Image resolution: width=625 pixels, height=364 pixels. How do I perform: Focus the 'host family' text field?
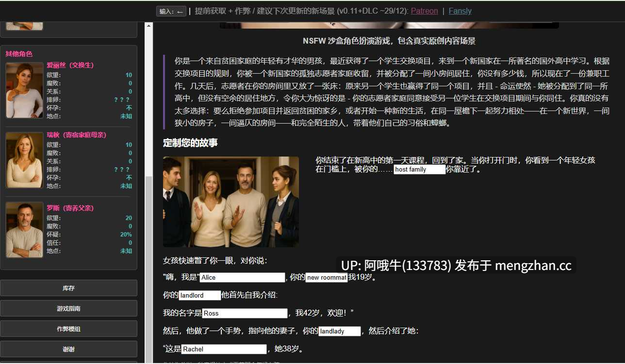(x=419, y=170)
